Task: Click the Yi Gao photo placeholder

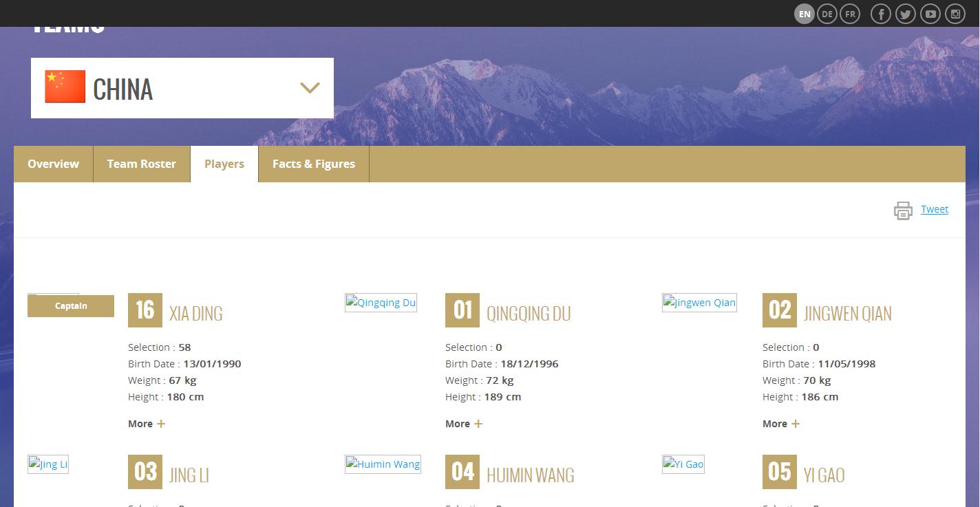Action: [x=683, y=464]
